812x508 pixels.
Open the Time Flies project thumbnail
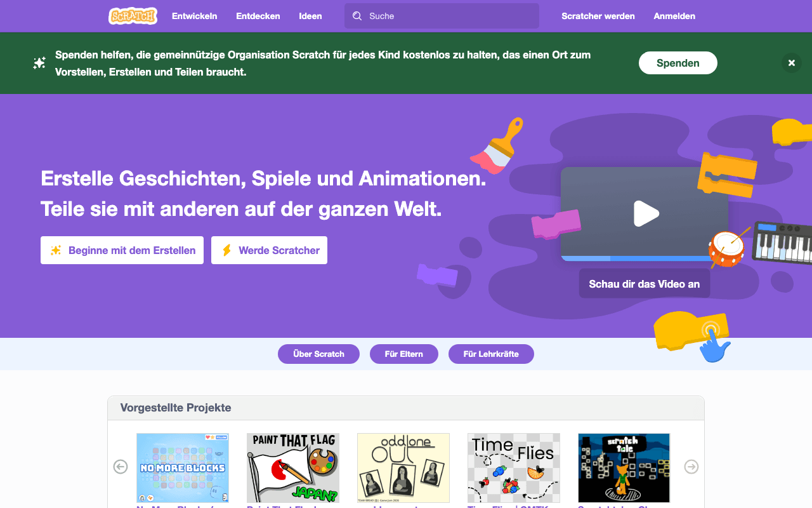pyautogui.click(x=514, y=468)
